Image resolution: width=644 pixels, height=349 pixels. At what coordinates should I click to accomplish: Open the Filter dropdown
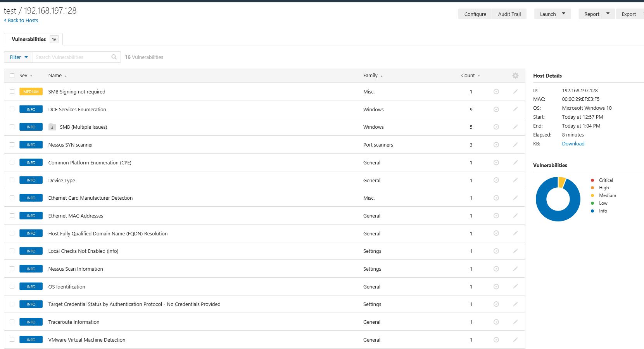pyautogui.click(x=18, y=57)
